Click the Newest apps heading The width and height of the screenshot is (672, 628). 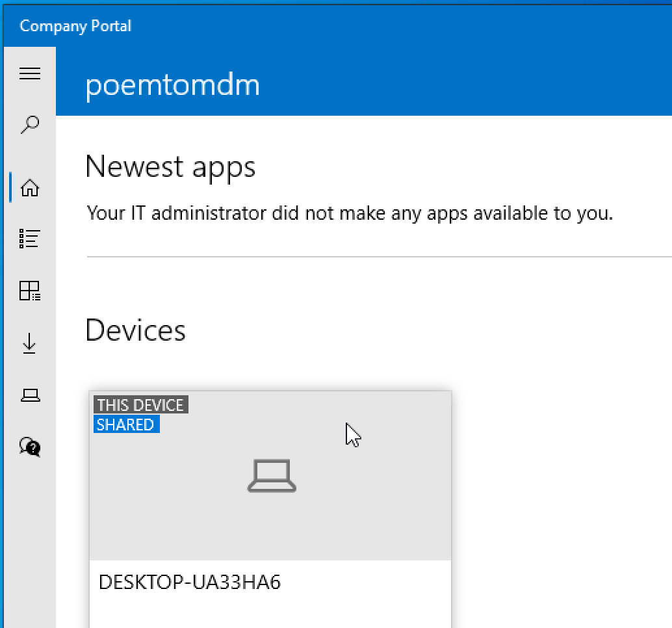tap(170, 166)
